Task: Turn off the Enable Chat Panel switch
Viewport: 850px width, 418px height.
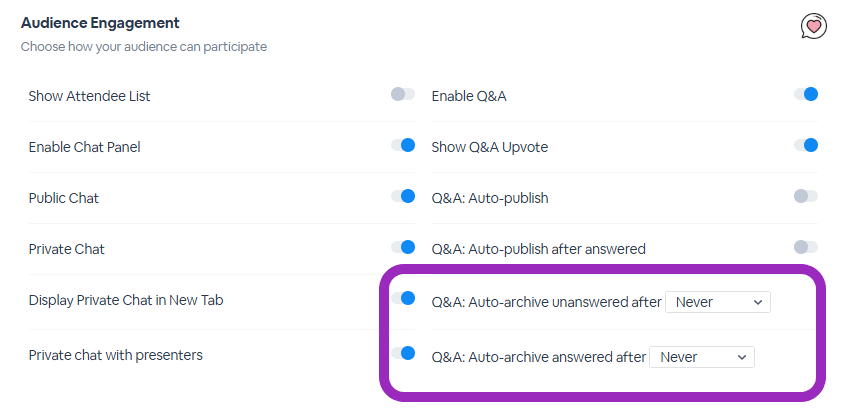Action: point(403,145)
